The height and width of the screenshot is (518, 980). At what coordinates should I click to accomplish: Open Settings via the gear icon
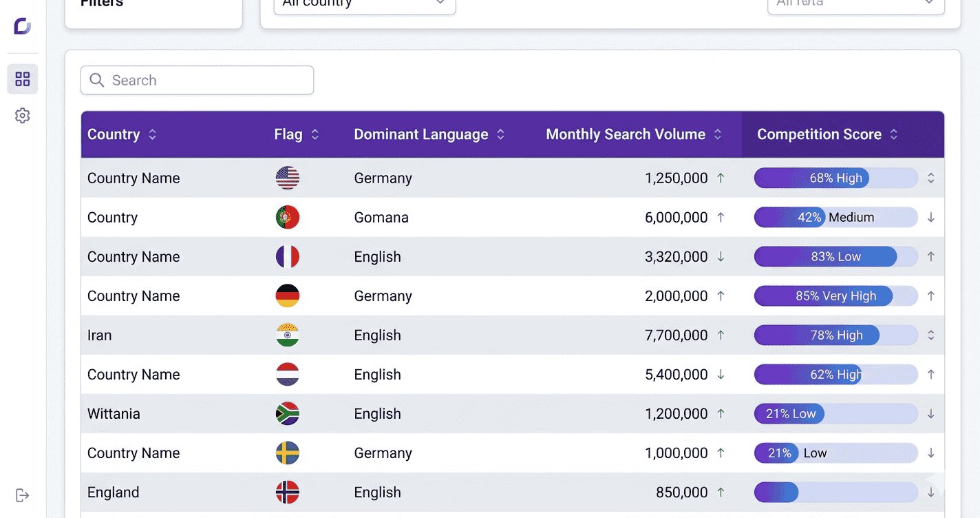[22, 115]
